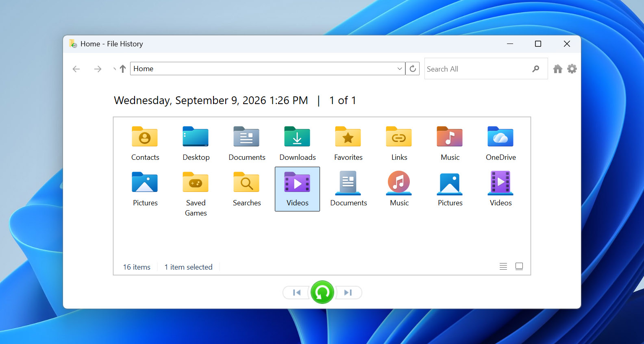The height and width of the screenshot is (344, 644).
Task: Navigate back with the left arrow
Action: coord(76,69)
